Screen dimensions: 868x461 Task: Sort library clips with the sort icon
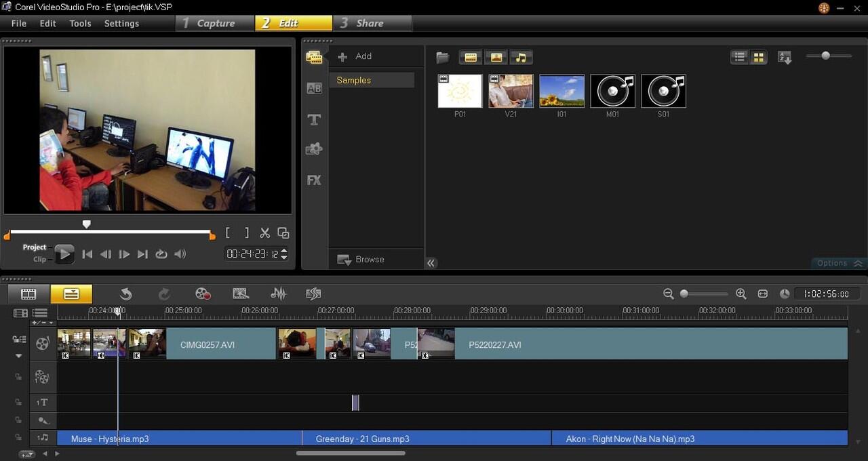(x=785, y=58)
